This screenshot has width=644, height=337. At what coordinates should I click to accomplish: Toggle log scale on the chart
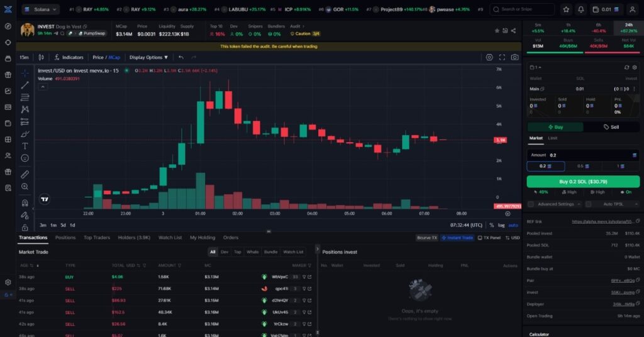[501, 225]
